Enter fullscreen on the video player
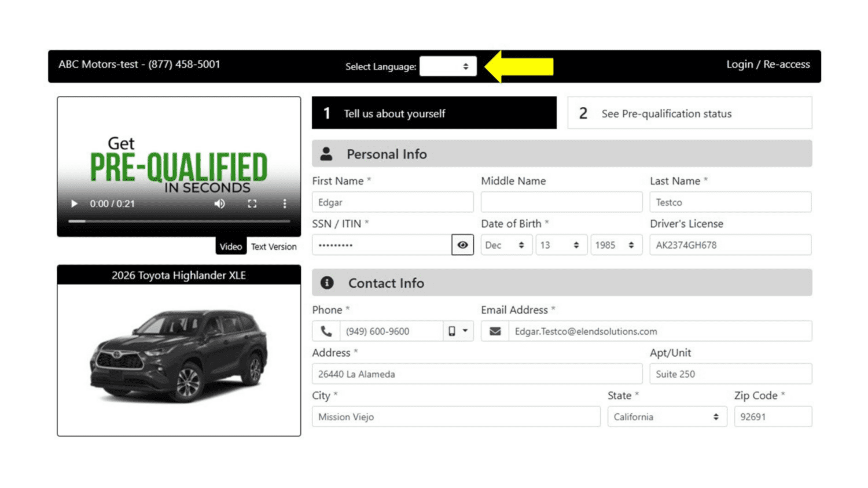 coord(252,204)
